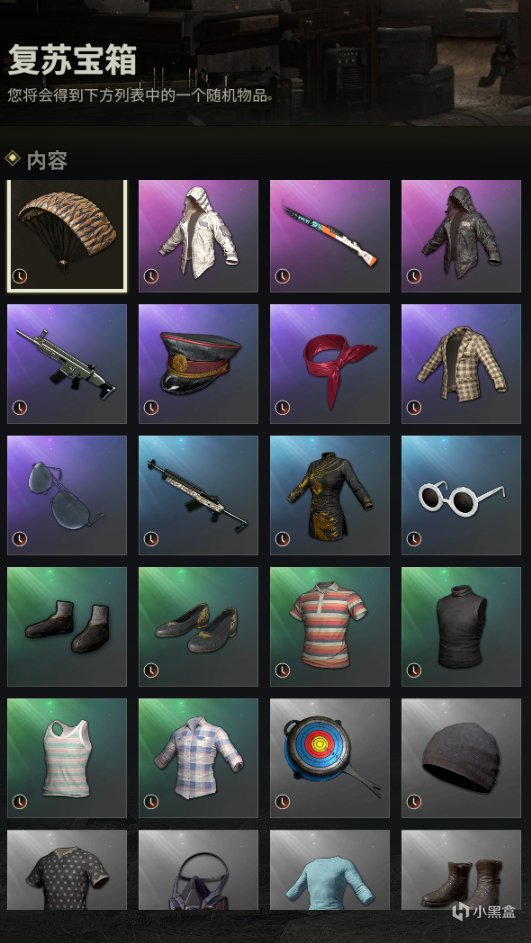This screenshot has height=943, width=531.
Task: Choose the orange-tipped rifle skin
Action: click(x=330, y=236)
